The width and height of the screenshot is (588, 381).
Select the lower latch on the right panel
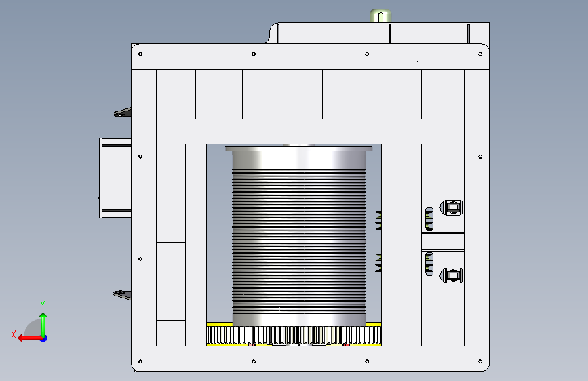pos(452,276)
